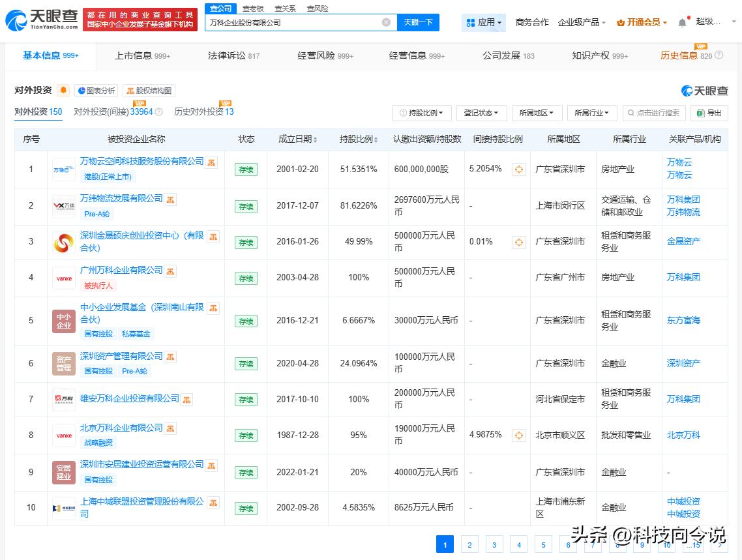Expand the 开通会员 dropdown
742x560 pixels.
pos(642,22)
